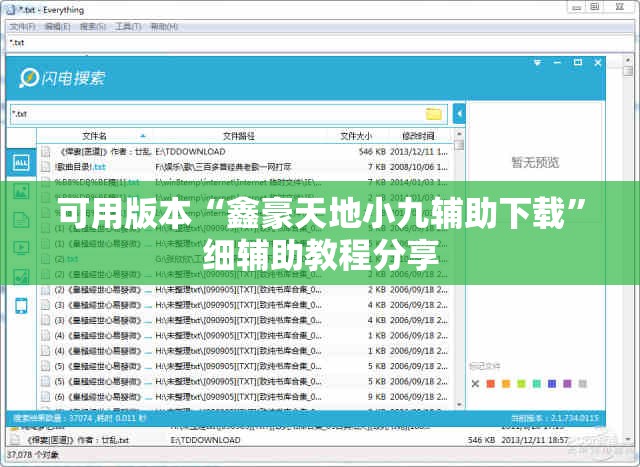Screen dimensions: 640x467
Task: Select the image category sidebar icon
Action: 21,191
